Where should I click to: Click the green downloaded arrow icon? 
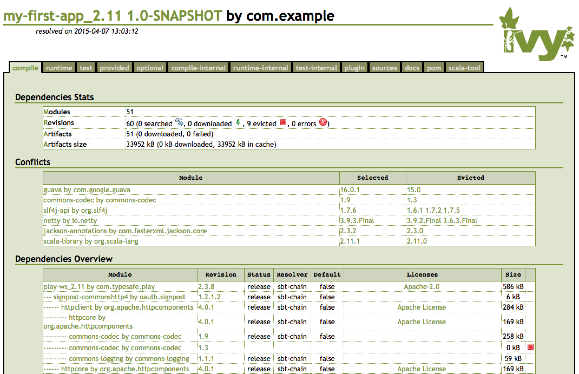point(238,122)
